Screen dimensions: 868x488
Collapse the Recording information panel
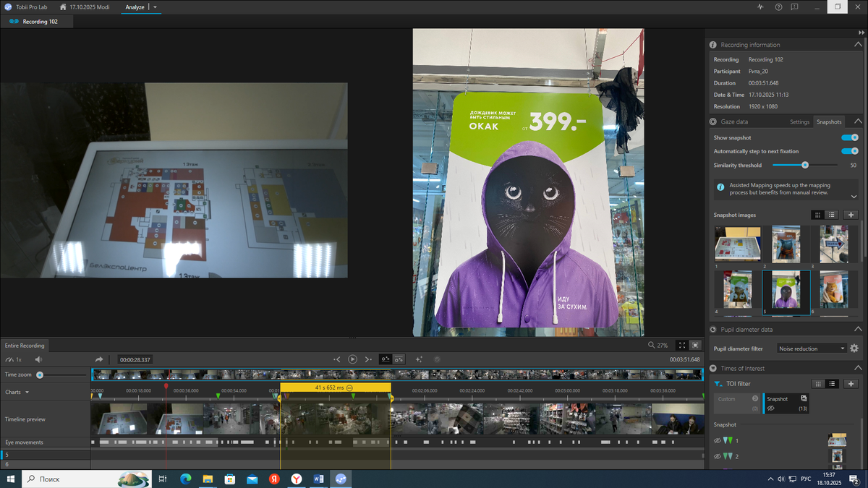(857, 45)
